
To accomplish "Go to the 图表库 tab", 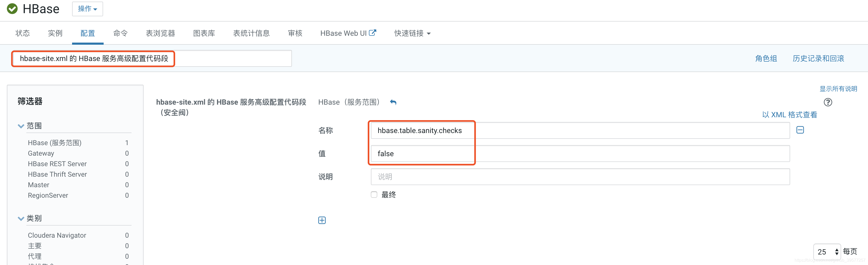I will 204,33.
